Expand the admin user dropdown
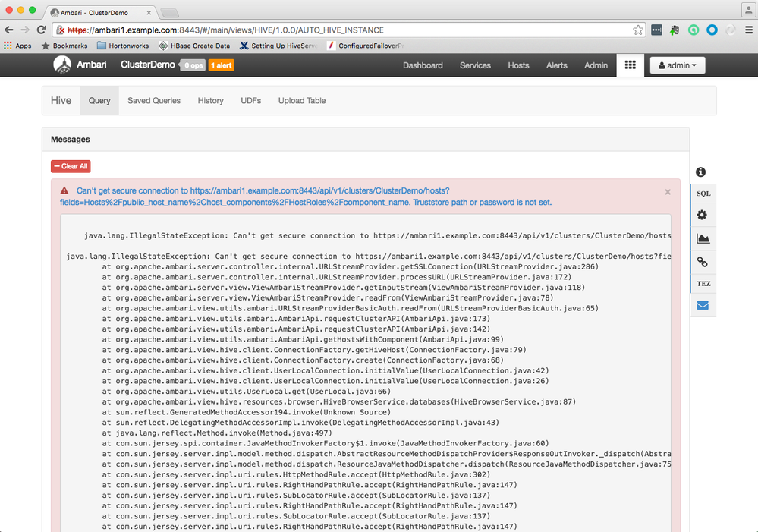The image size is (758, 532). [676, 65]
